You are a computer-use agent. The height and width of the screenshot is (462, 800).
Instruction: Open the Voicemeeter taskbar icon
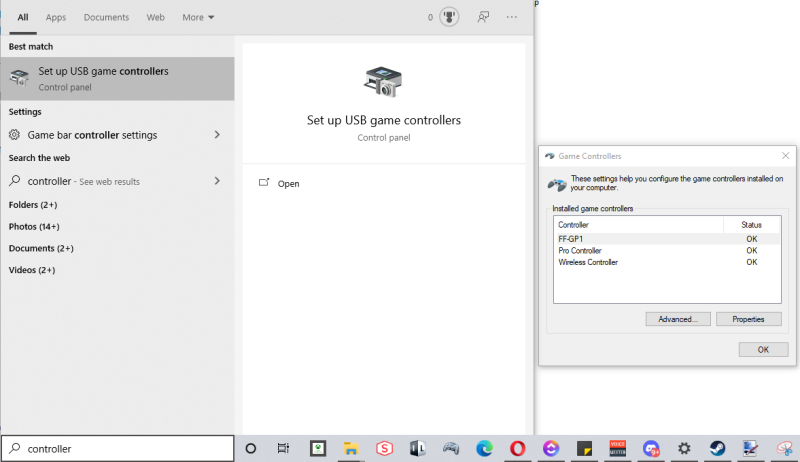coord(617,448)
